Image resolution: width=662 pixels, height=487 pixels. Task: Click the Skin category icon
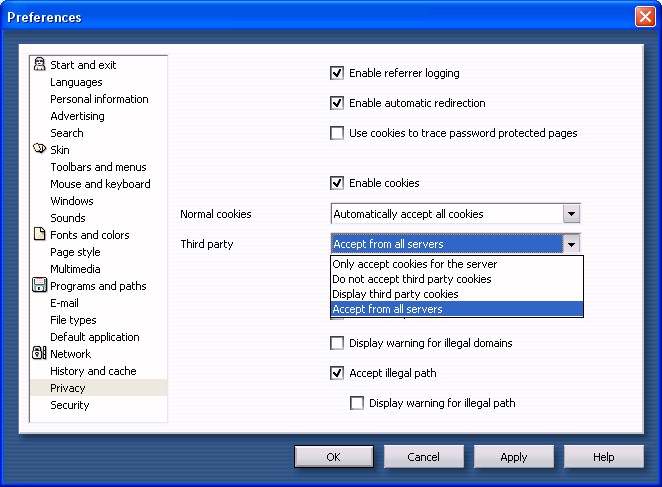[40, 150]
